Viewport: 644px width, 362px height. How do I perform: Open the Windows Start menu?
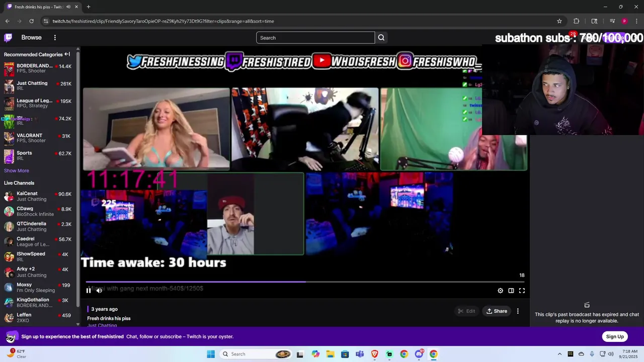click(x=211, y=354)
